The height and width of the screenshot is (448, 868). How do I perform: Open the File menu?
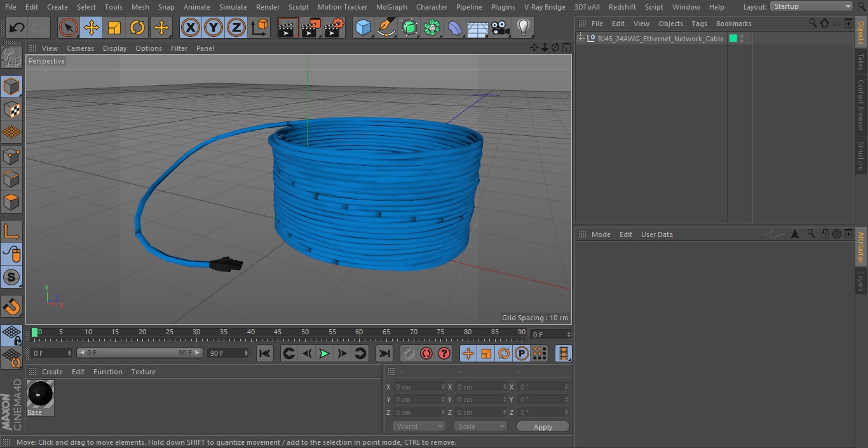click(x=10, y=7)
